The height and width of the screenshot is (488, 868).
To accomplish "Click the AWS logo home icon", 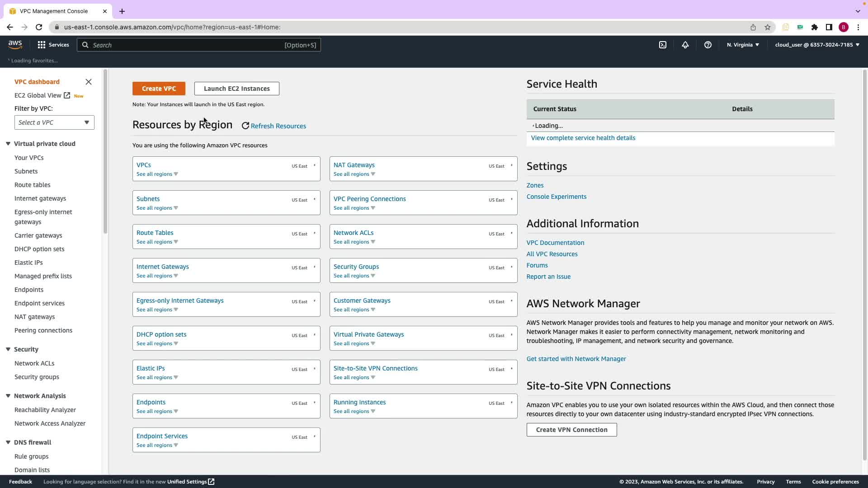I will tap(15, 44).
